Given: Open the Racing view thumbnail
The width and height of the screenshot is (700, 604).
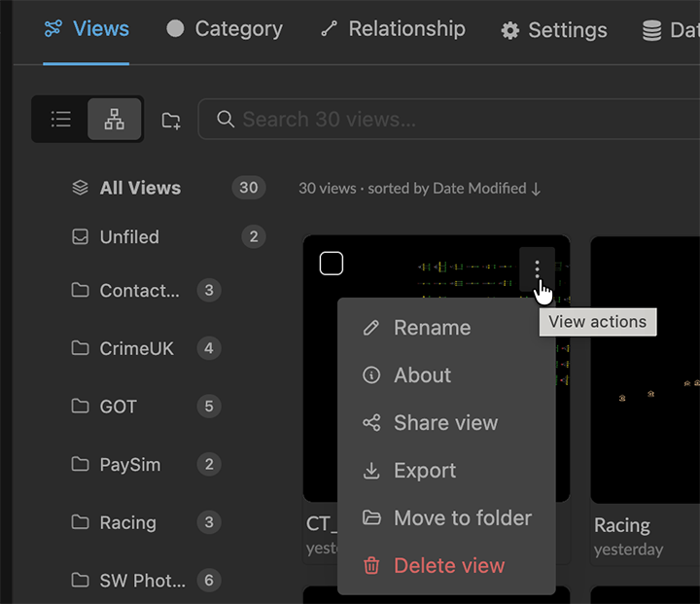Looking at the screenshot, I should tap(646, 370).
